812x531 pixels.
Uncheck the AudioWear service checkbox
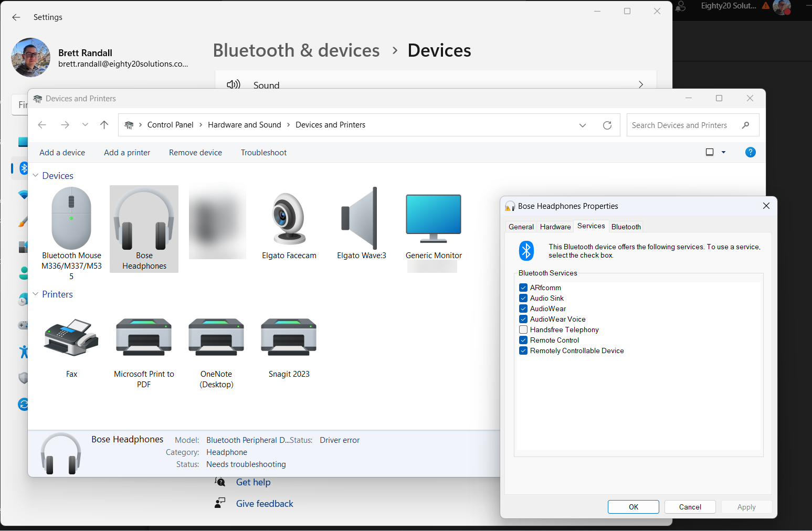tap(523, 309)
